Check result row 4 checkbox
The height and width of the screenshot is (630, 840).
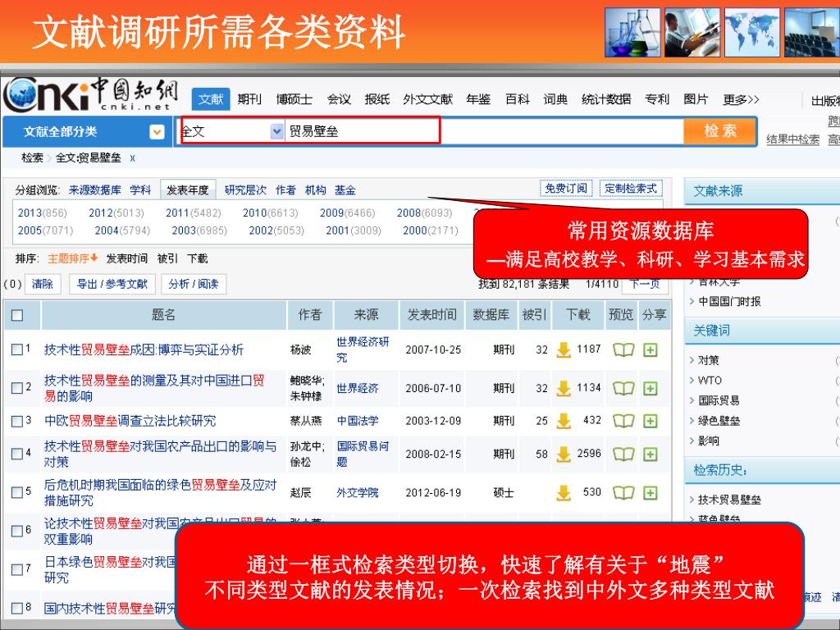click(x=16, y=454)
